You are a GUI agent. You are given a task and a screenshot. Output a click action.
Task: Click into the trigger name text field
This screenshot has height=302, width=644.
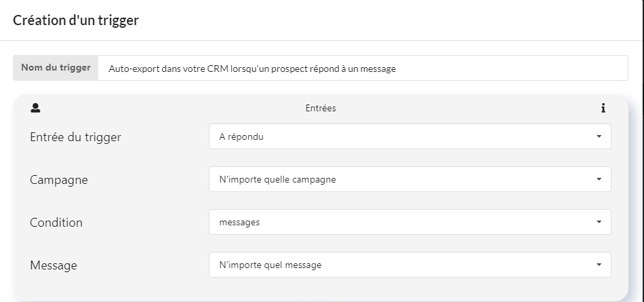(x=363, y=69)
